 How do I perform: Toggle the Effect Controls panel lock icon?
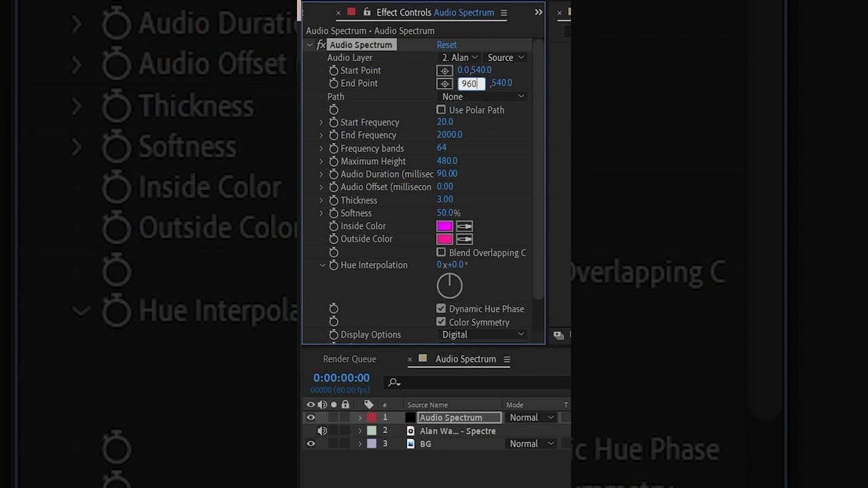pyautogui.click(x=367, y=12)
